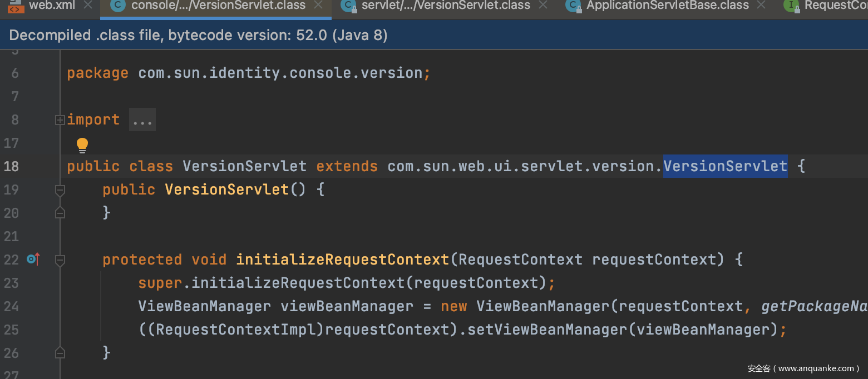Viewport: 868px width, 379px height.
Task: Expand the folded import statements
Action: click(60, 119)
